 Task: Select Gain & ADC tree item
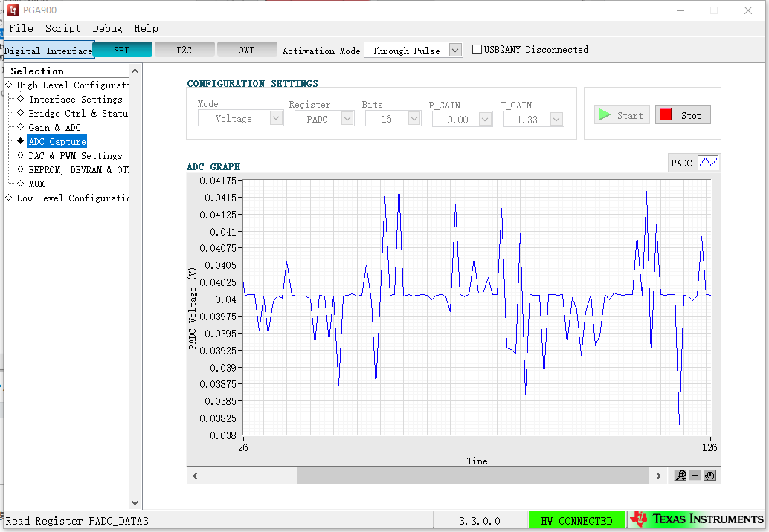(x=54, y=128)
